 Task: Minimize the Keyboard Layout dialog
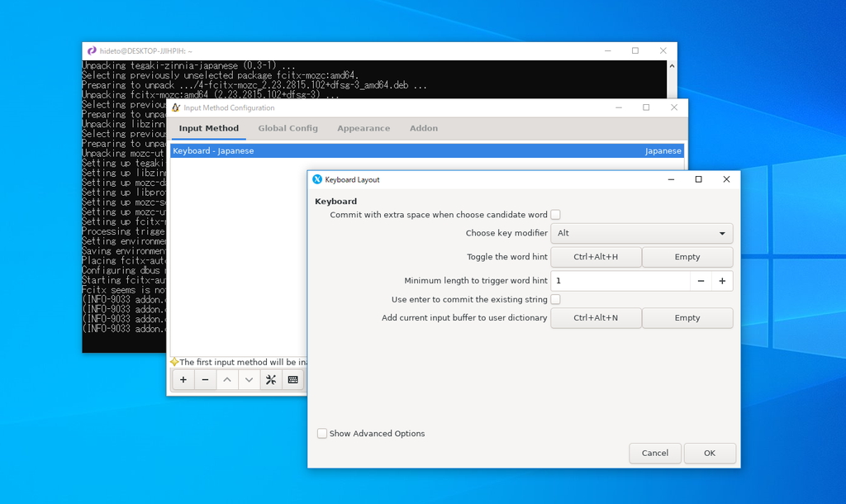pyautogui.click(x=671, y=179)
